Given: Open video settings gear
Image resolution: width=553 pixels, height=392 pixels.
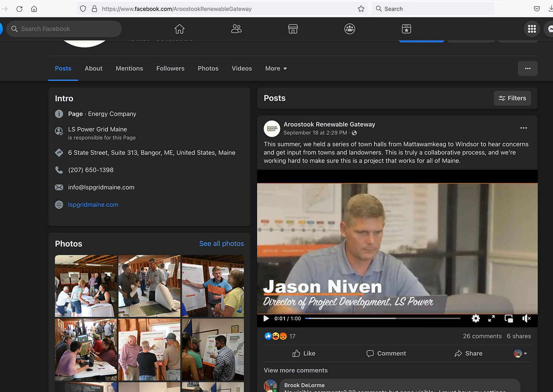Looking at the screenshot, I should [x=476, y=318].
